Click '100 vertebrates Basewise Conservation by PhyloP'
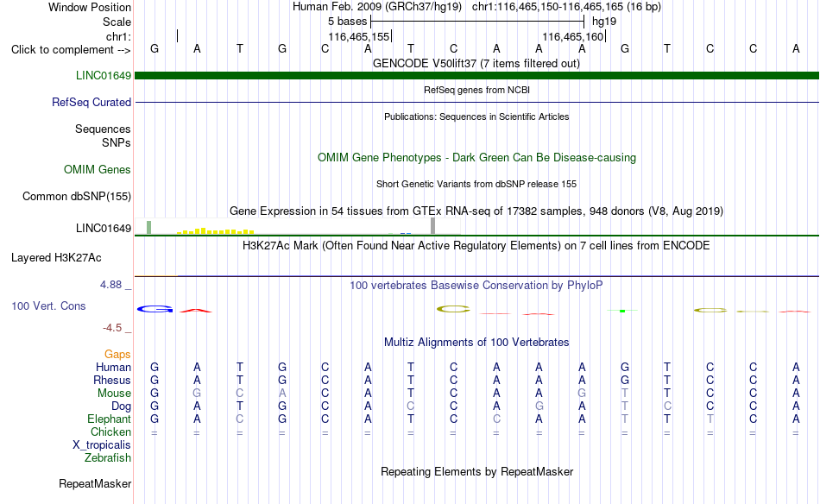Viewport: 820px width, 504px height. coord(476,285)
